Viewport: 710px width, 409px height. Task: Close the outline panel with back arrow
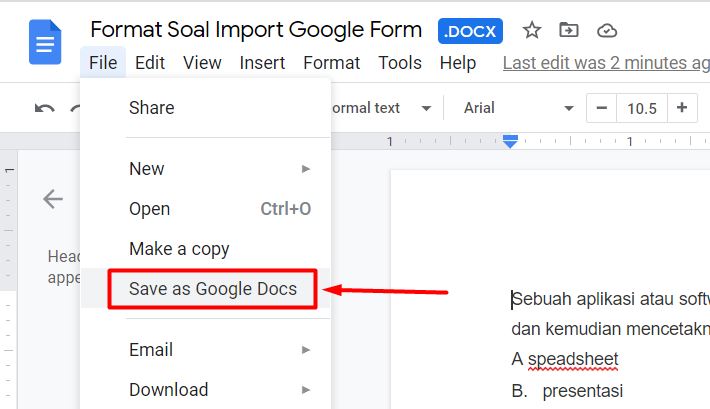[x=53, y=199]
